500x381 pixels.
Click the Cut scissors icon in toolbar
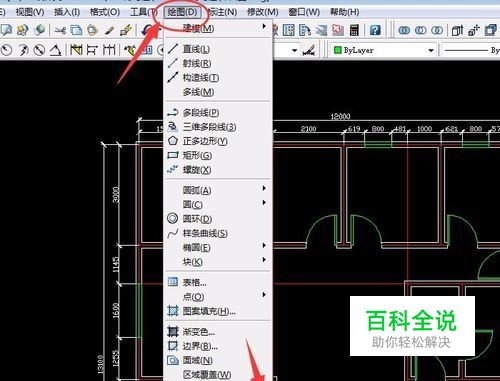click(60, 30)
